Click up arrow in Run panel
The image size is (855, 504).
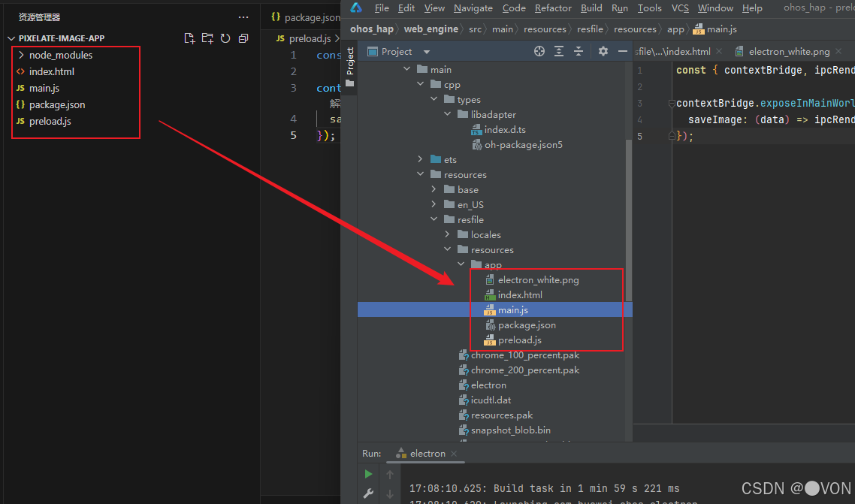(390, 475)
